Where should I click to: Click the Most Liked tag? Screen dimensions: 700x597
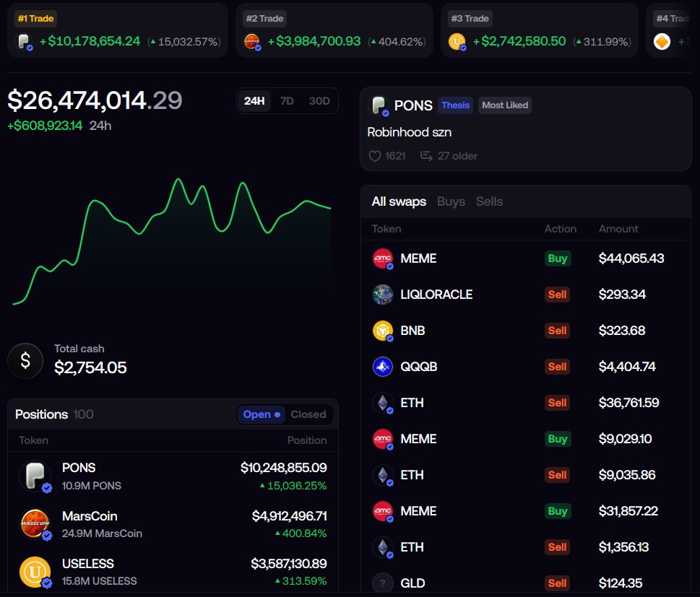coord(505,105)
